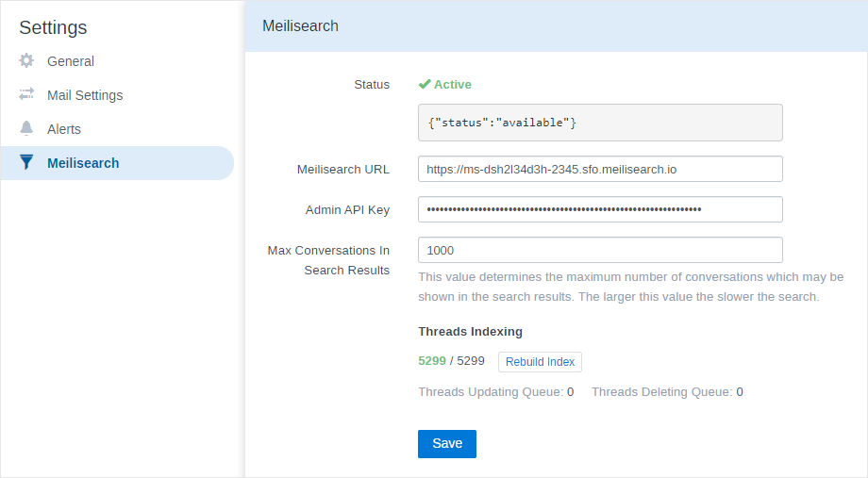868x478 pixels.
Task: Click the Threads Deleting Queue label
Action: click(662, 391)
